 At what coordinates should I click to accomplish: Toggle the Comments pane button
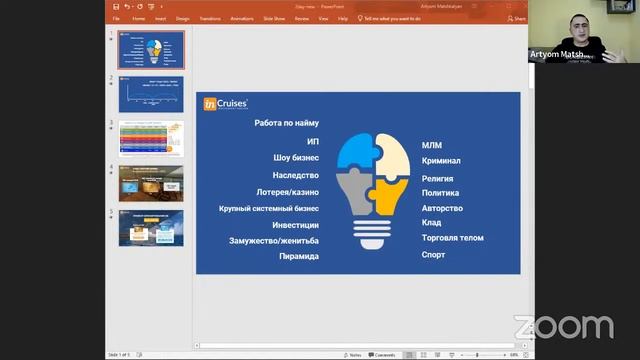pos(382,355)
